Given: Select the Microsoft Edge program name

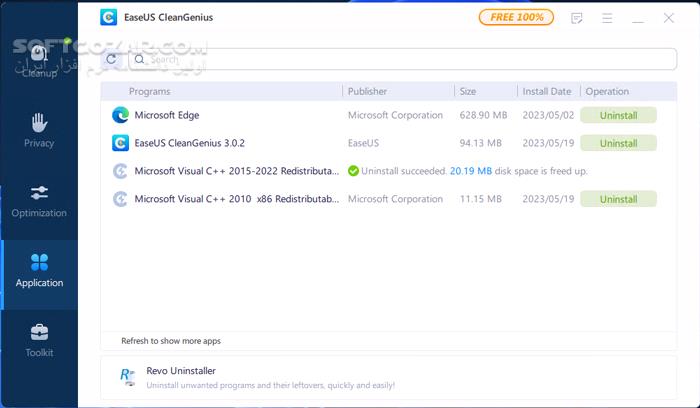Looking at the screenshot, I should [167, 115].
